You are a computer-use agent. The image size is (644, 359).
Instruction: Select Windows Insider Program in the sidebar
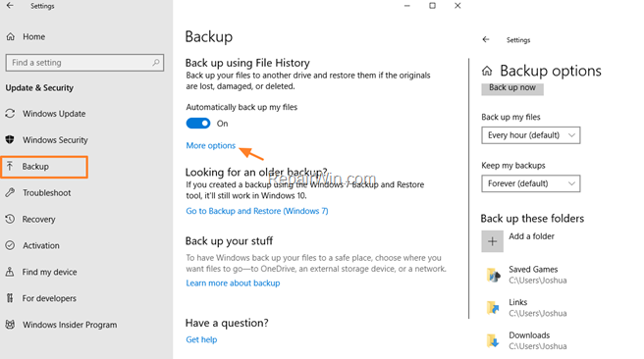(70, 325)
